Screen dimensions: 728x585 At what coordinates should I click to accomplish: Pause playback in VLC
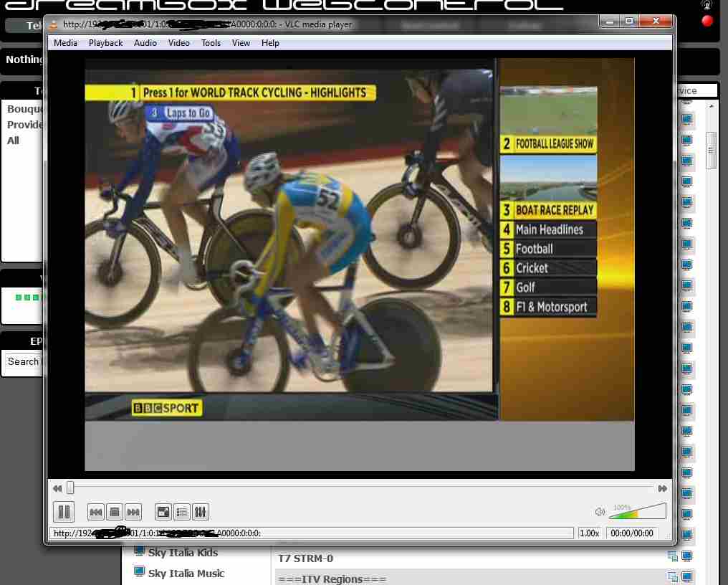tap(64, 512)
